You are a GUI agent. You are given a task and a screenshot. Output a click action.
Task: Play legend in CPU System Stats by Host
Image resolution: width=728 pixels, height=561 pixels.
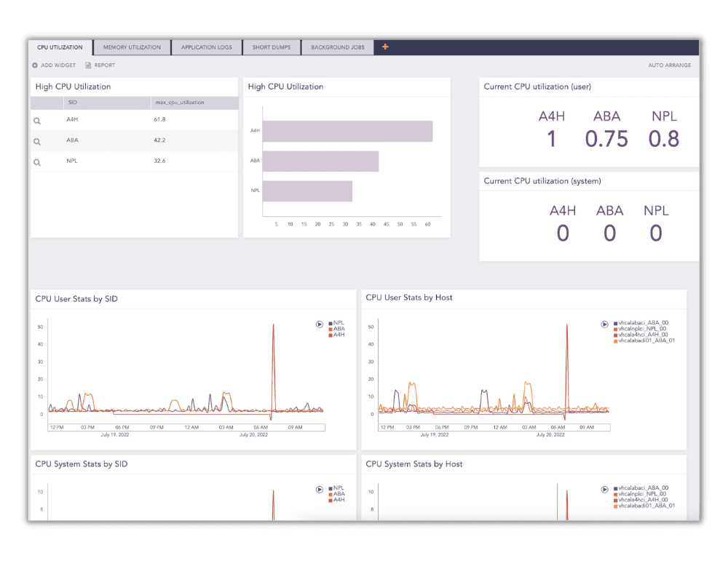tap(604, 490)
